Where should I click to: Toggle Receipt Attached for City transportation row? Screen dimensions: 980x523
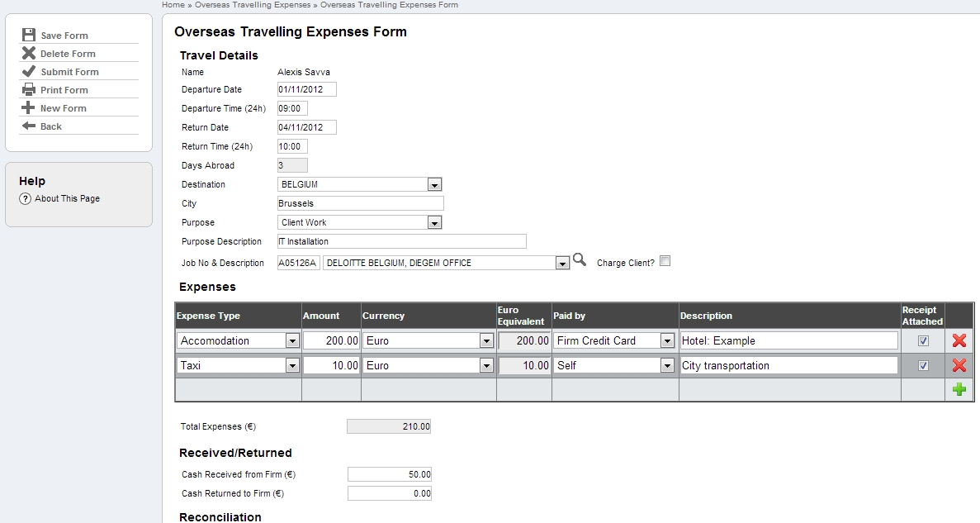(x=923, y=366)
